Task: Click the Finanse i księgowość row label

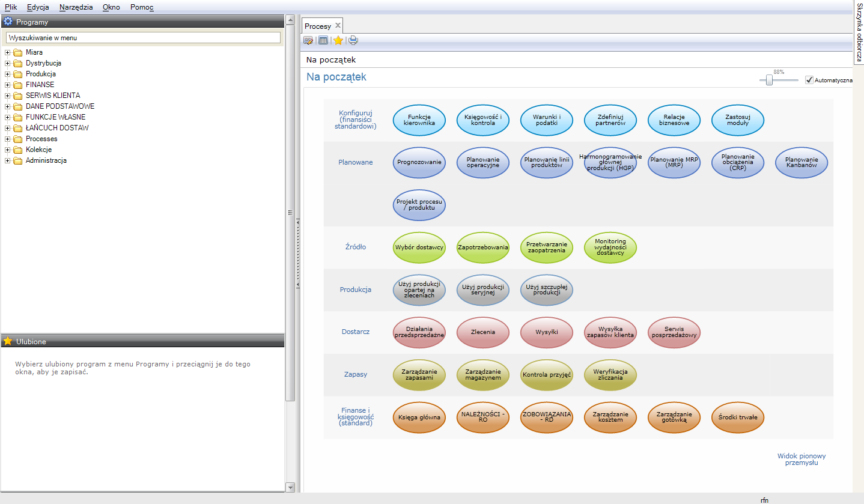Action: pyautogui.click(x=356, y=417)
